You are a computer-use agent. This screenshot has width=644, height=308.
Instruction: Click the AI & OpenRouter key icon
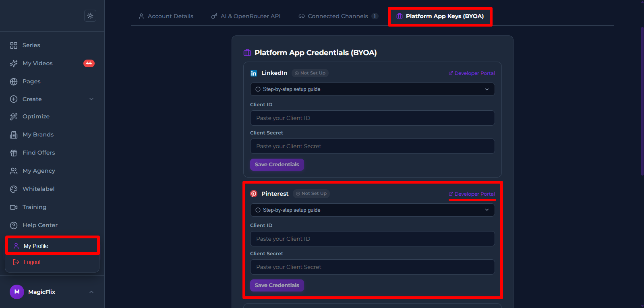[214, 16]
